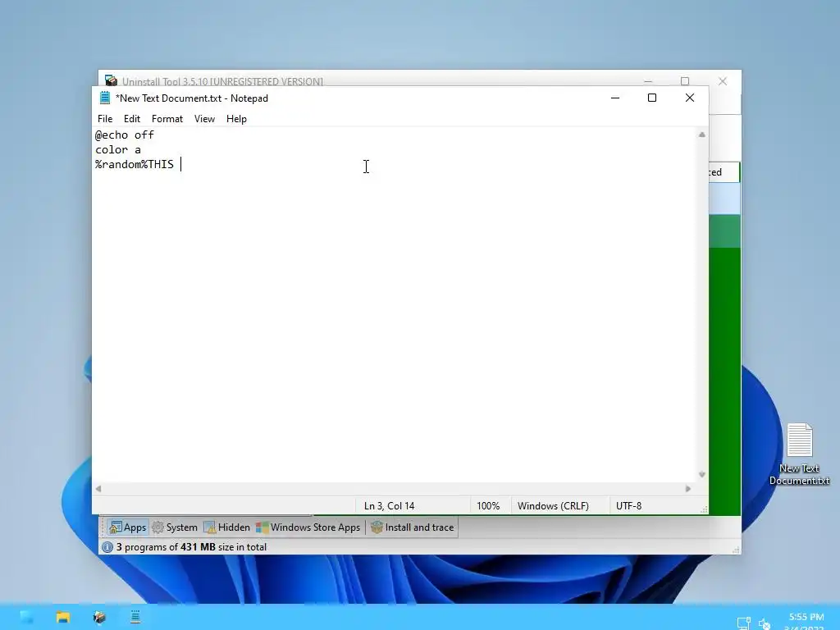
Task: Click Notepad horizontal scrollbar right arrow
Action: 688,489
